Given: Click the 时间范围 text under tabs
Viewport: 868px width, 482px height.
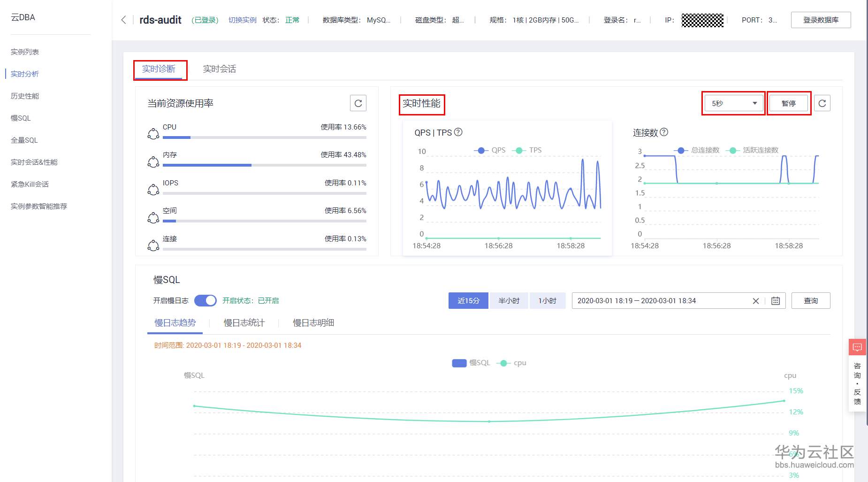Looking at the screenshot, I should (x=228, y=345).
